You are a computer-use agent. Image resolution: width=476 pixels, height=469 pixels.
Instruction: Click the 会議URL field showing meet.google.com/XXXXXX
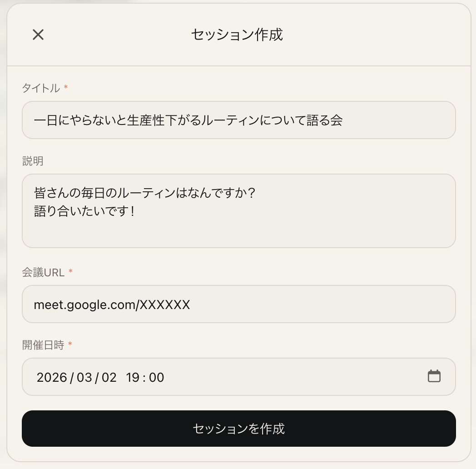click(238, 304)
